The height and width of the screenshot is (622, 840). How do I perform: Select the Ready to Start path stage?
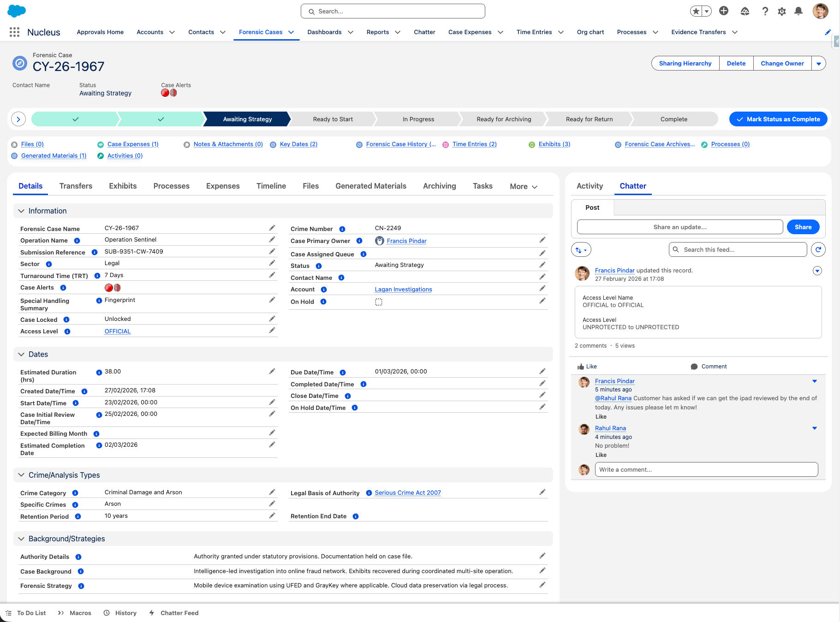coord(333,119)
